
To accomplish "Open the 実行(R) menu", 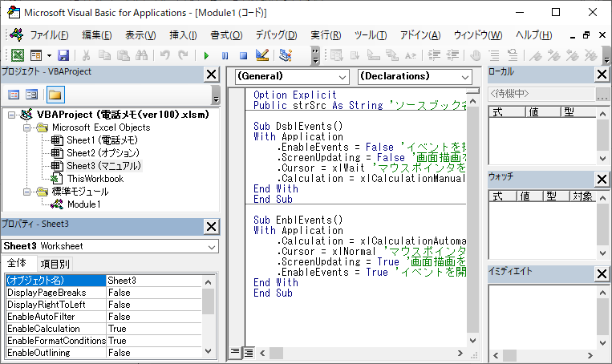I will coord(326,35).
